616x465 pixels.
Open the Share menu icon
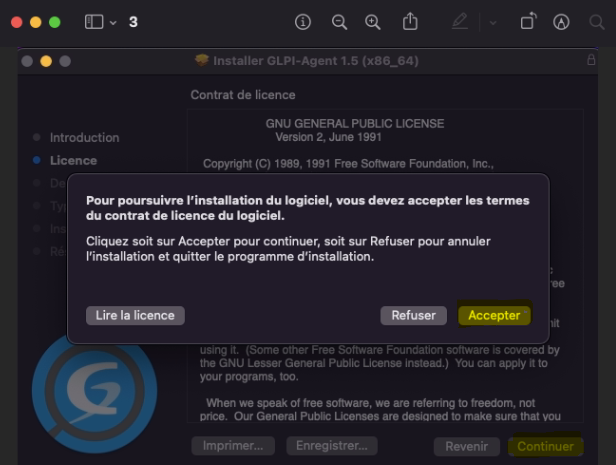410,21
